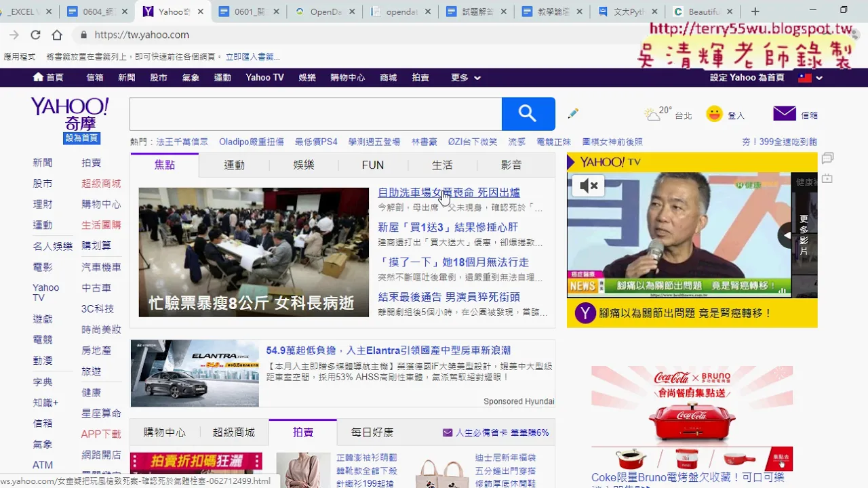The height and width of the screenshot is (488, 868).
Task: Click the home icon labeled 首頁 in the nav bar
Action: point(48,77)
